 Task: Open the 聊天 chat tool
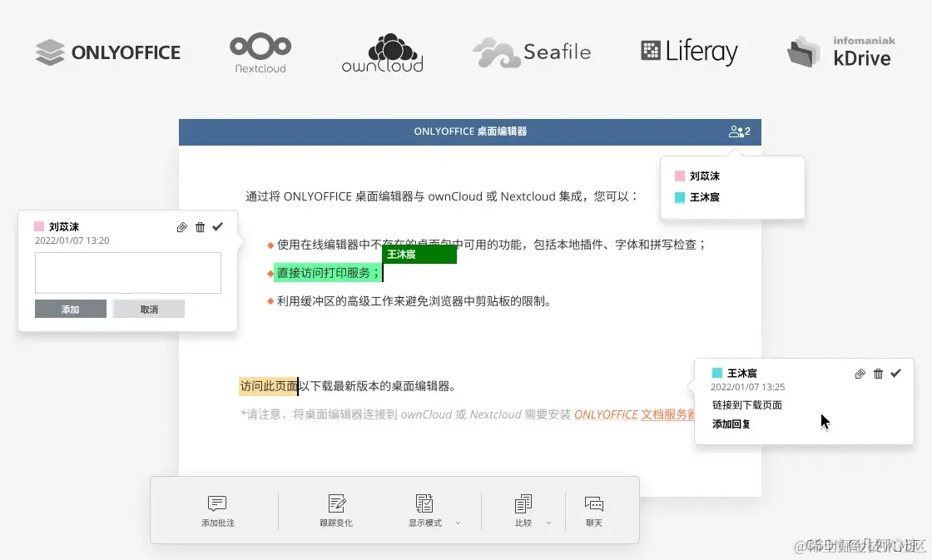coord(594,511)
